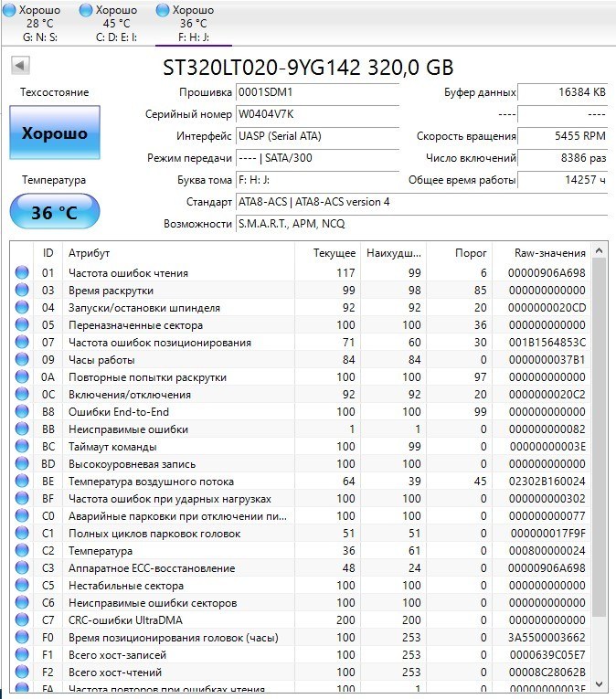Click the Прошивка field 0001SDM1
Viewport: 616px width, 699px height.
pyautogui.click(x=317, y=92)
